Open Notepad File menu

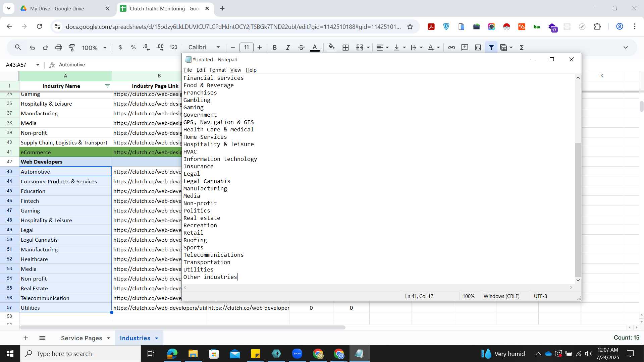point(188,70)
